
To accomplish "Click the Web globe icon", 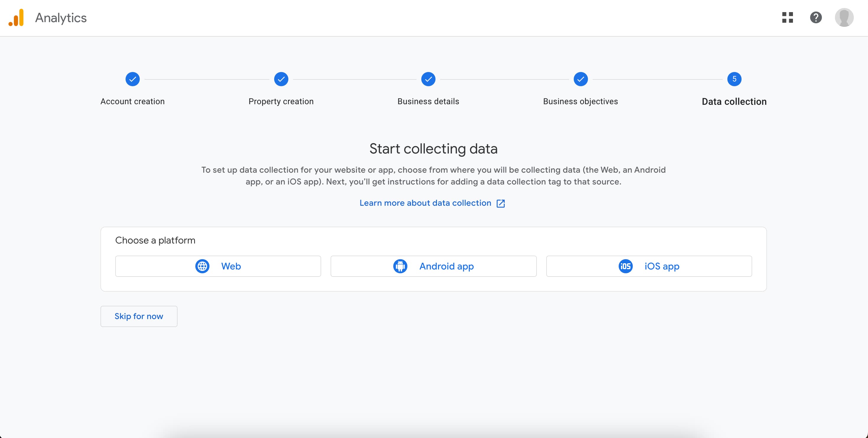I will coord(202,266).
